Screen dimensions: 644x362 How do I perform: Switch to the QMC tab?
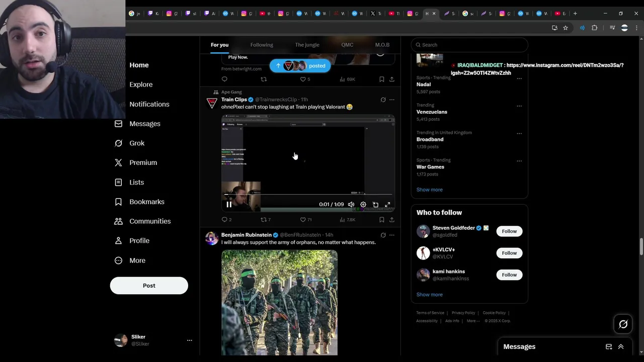[x=347, y=45]
